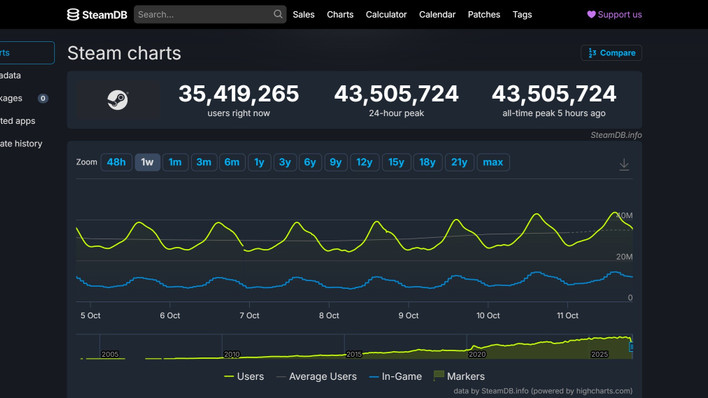Viewport: 708px width, 398px height.
Task: Open the sidebar item ending 'ate history'
Action: 21,144
